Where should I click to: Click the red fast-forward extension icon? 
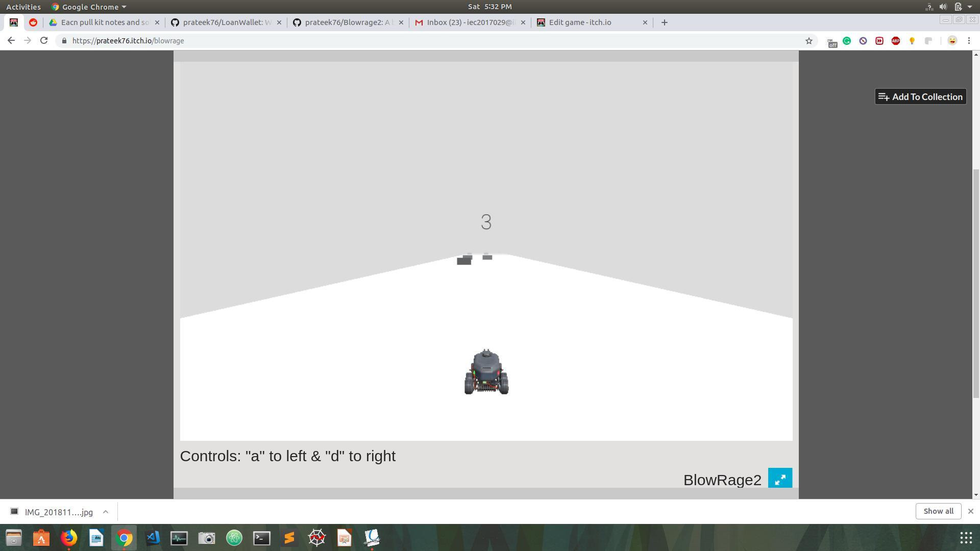pyautogui.click(x=879, y=41)
